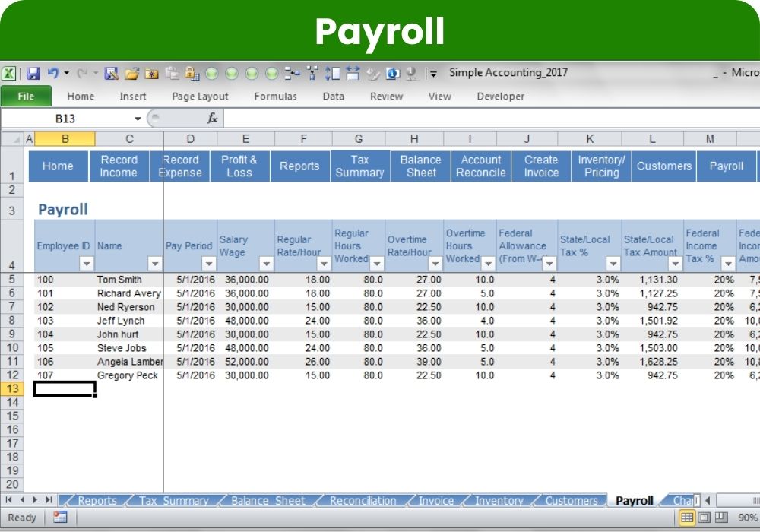This screenshot has width=760, height=532.
Task: Switch to Normal view in status bar
Action: tap(687, 518)
